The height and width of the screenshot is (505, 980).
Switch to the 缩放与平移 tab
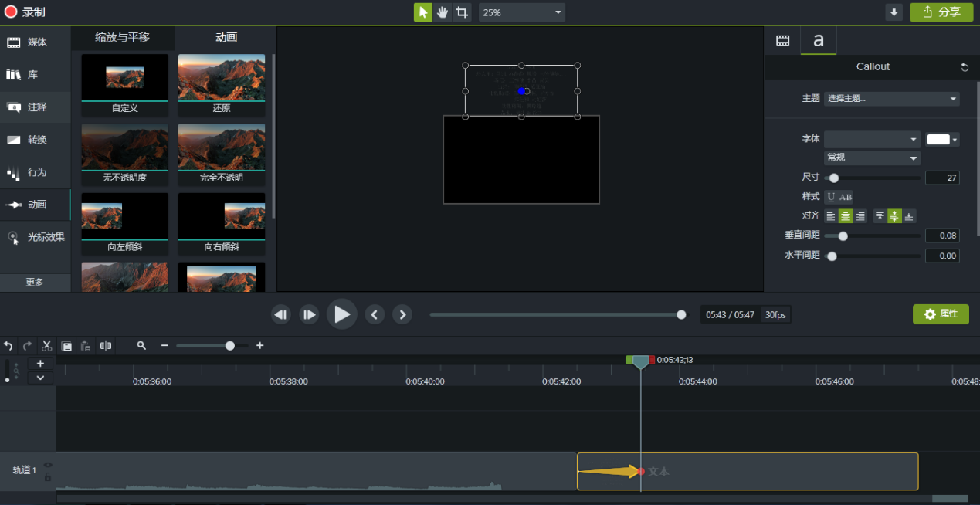click(123, 38)
